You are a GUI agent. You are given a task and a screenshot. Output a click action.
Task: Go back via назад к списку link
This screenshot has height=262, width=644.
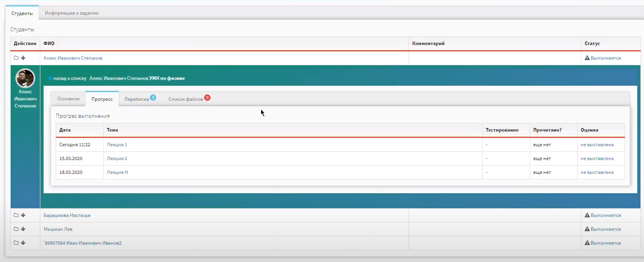[x=70, y=78]
